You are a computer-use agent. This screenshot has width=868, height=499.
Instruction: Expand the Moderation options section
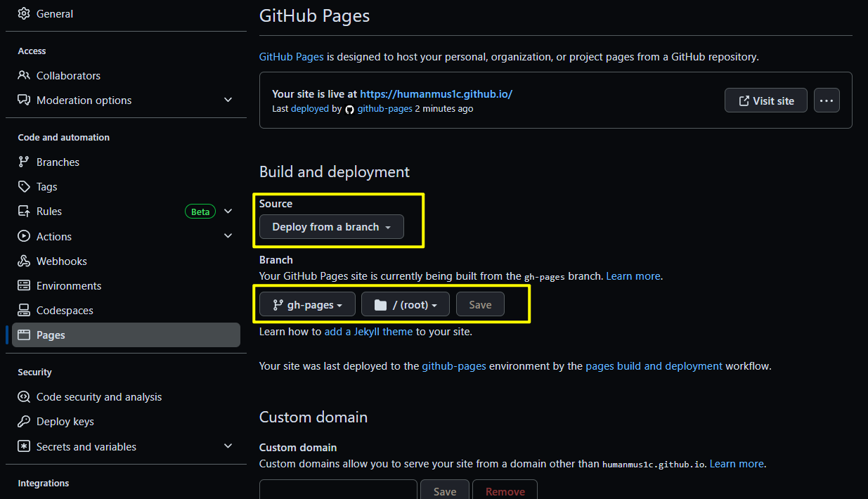(228, 101)
